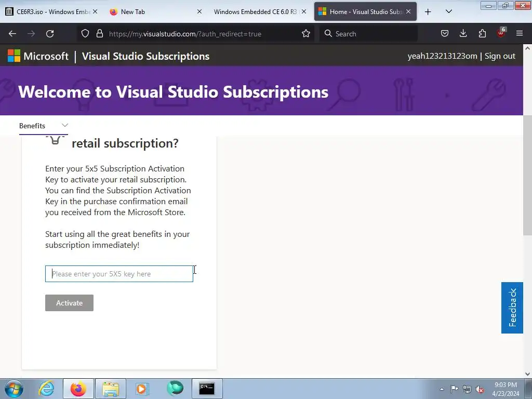Open the network tray icon
Image resolution: width=532 pixels, height=399 pixels.
click(467, 389)
